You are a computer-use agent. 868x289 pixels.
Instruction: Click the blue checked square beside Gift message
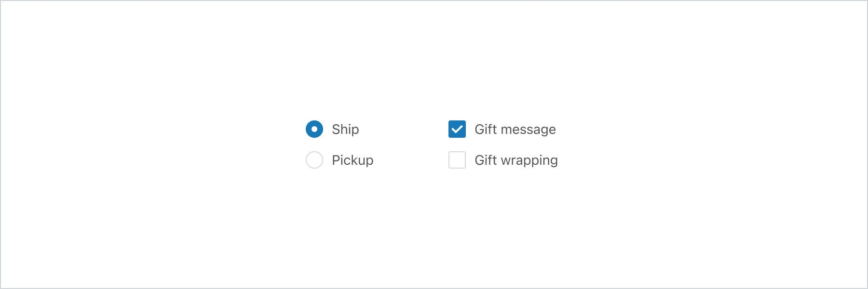coord(457,129)
